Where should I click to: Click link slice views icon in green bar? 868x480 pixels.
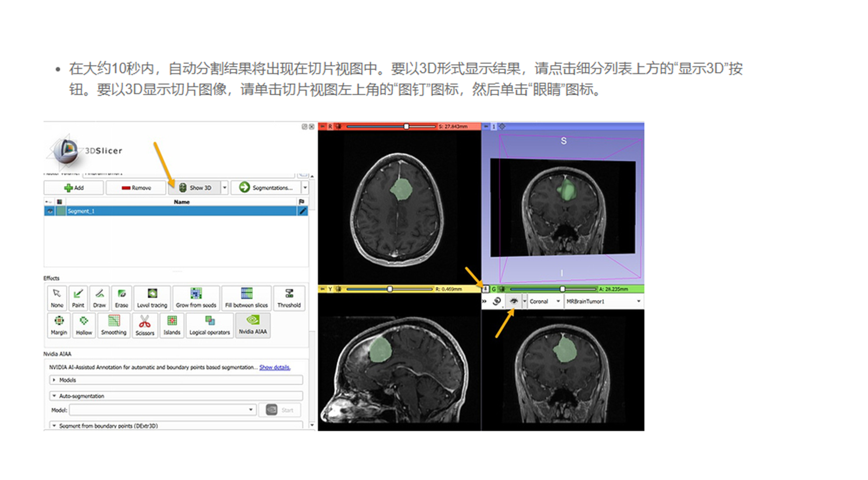tap(496, 301)
